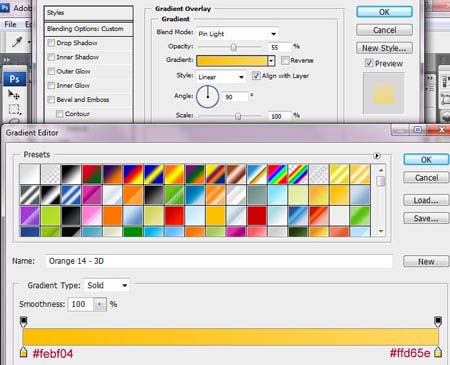Viewport: 450px width, 365px height.
Task: Choose the Red, Green gradient preset
Action: 92,174
